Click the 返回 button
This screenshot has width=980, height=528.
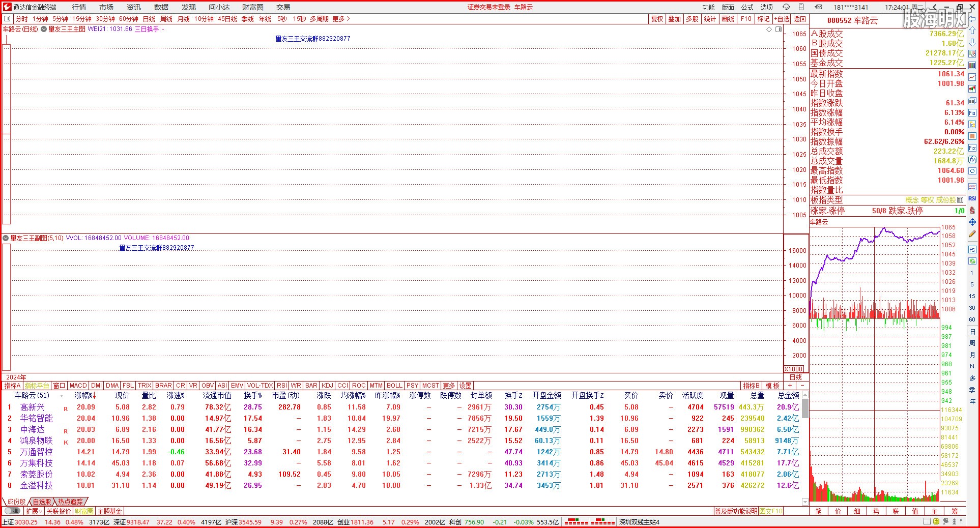pyautogui.click(x=800, y=19)
